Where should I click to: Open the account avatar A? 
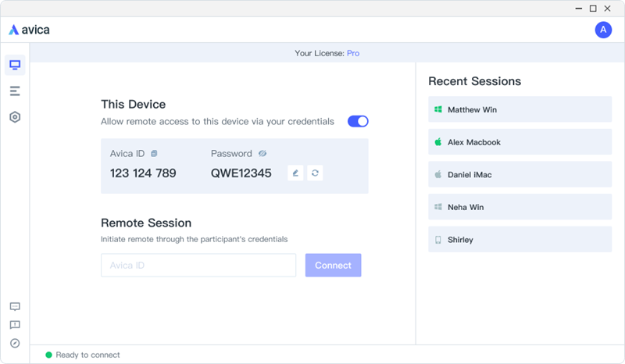(x=603, y=30)
